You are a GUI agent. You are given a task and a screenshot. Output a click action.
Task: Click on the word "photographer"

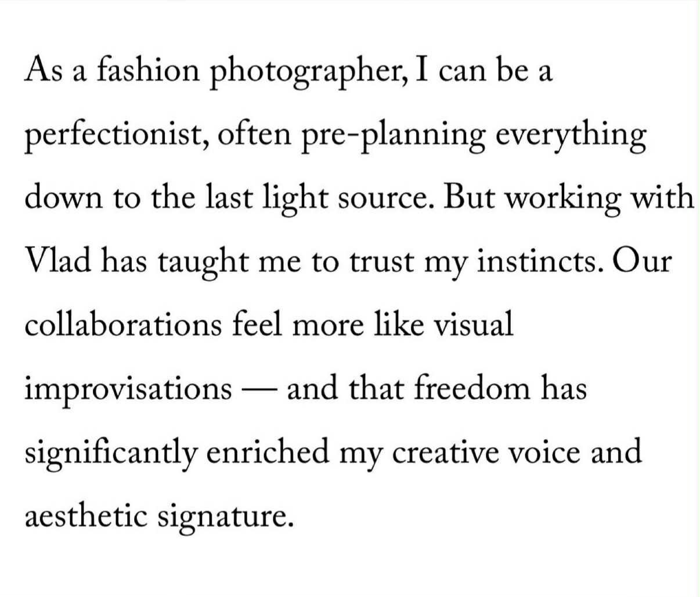click(x=302, y=72)
